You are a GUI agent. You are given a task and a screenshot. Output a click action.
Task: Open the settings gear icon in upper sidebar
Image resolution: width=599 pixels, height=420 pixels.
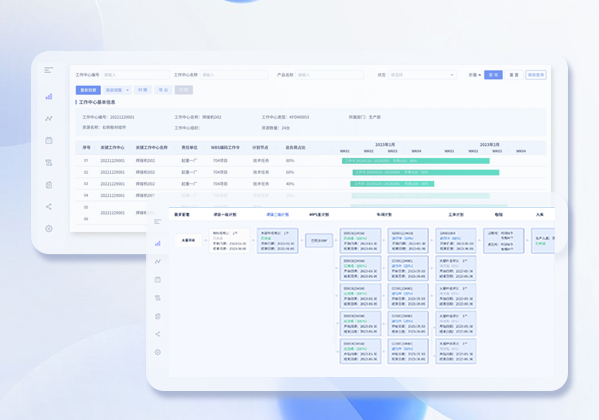click(x=49, y=229)
